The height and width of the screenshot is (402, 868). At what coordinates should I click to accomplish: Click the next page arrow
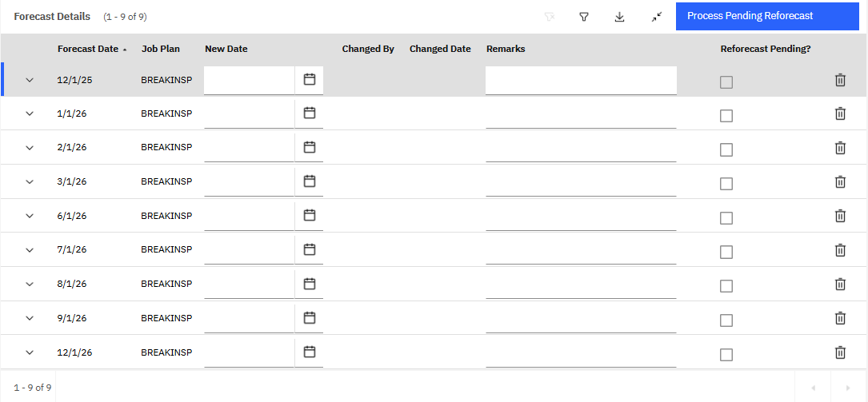tap(848, 388)
